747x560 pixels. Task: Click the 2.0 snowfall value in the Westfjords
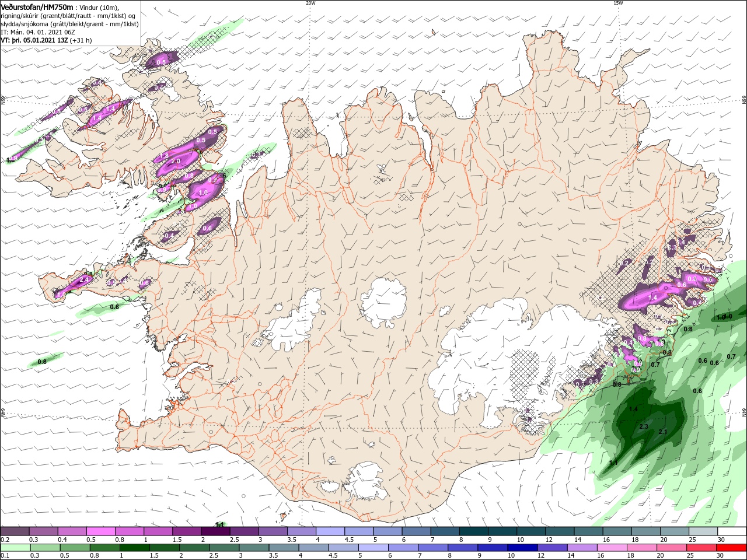coord(176,161)
